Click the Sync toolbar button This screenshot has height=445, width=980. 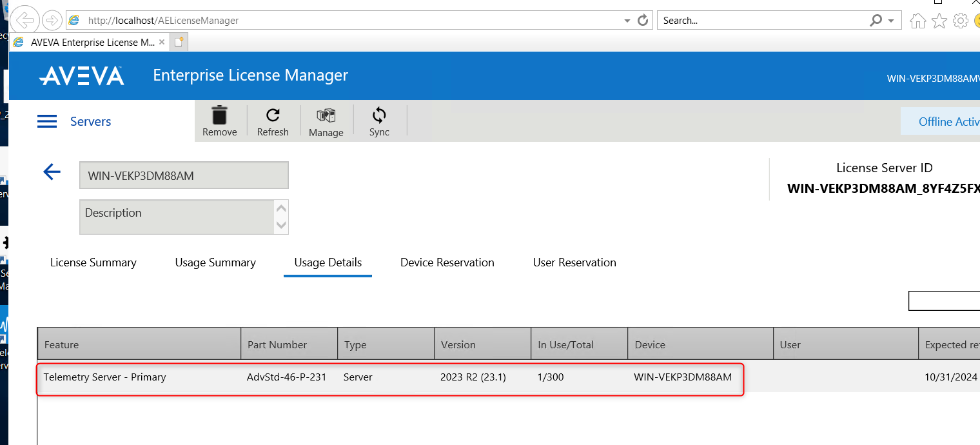pos(379,121)
